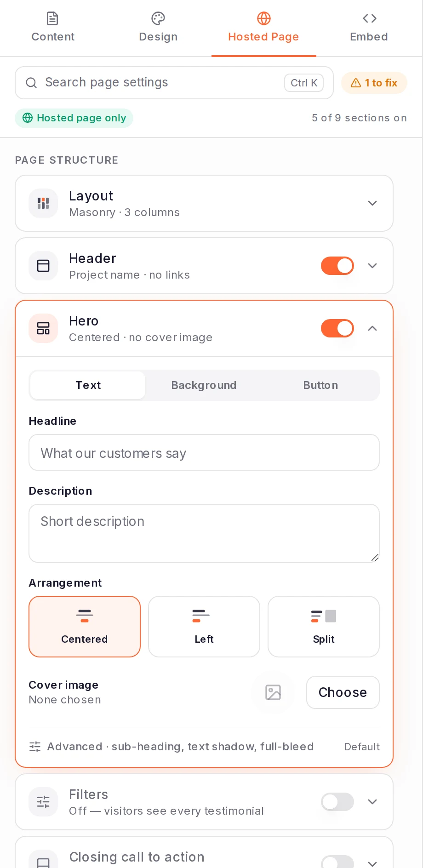Select the Text sub-tab in Hero
423x868 pixels.
click(88, 385)
